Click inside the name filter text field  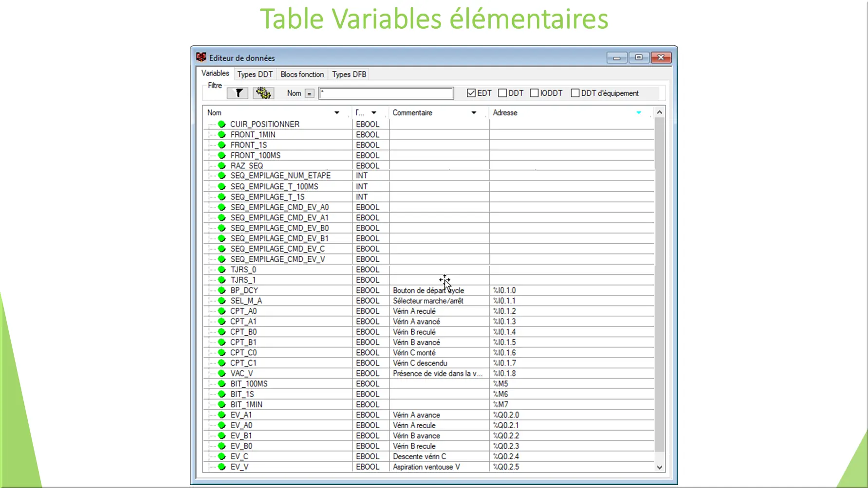(x=386, y=93)
